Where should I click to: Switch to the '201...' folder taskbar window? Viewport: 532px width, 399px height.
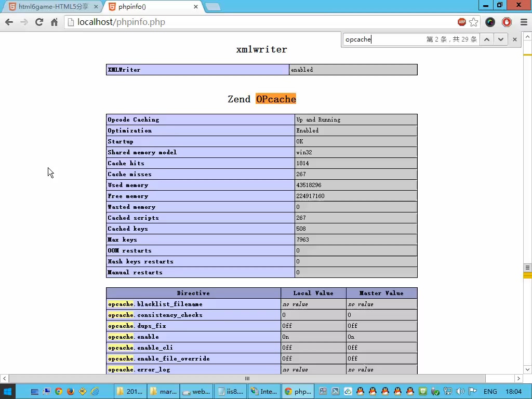pos(130,392)
